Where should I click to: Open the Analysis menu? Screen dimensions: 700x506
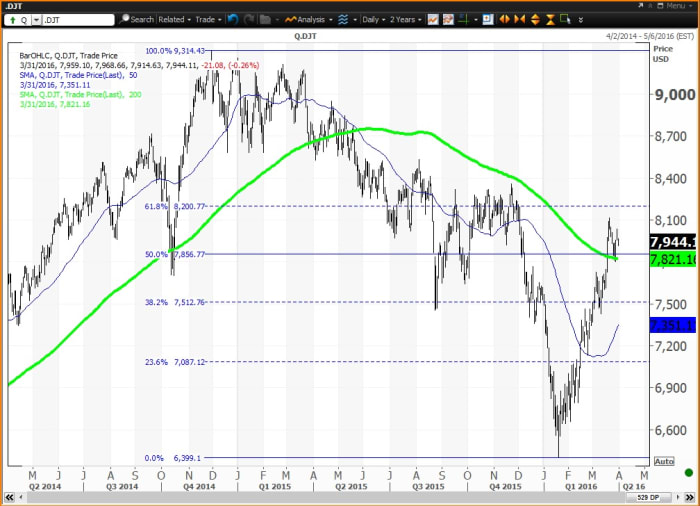(308, 20)
